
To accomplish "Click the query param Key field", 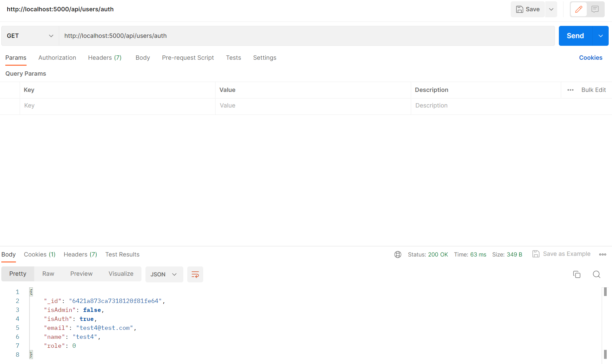I will [x=117, y=106].
